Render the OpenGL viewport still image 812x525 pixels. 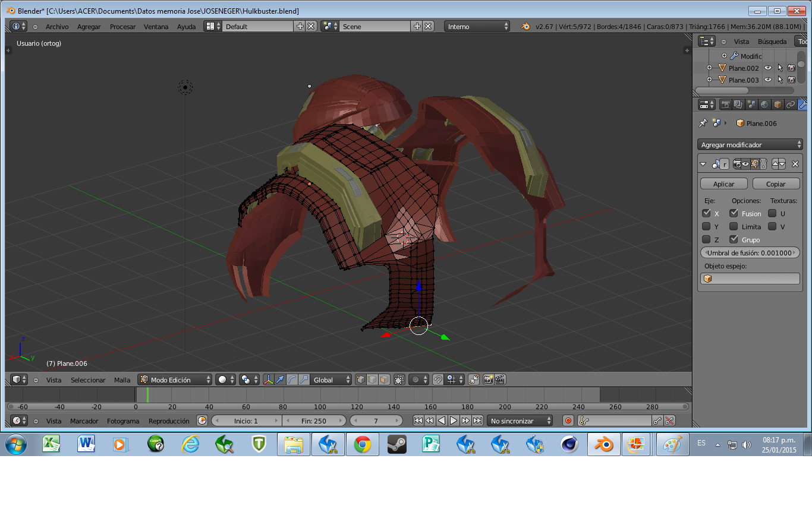pyautogui.click(x=488, y=379)
